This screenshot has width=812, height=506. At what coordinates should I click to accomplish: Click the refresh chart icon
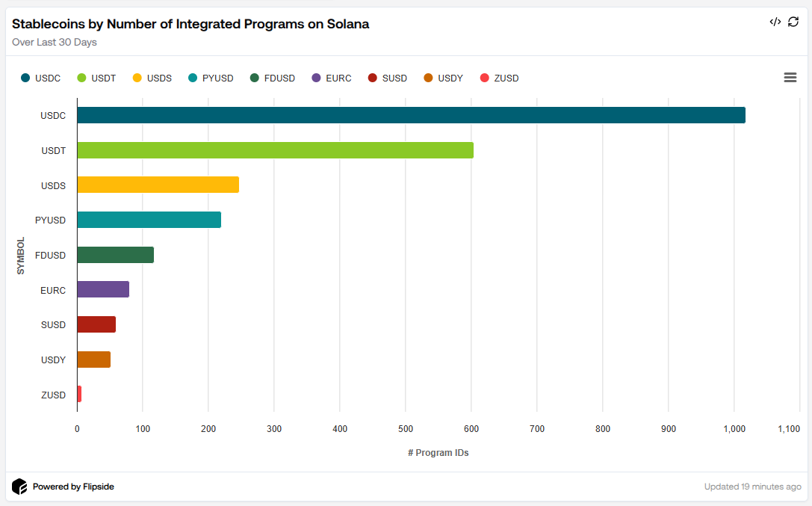(793, 22)
